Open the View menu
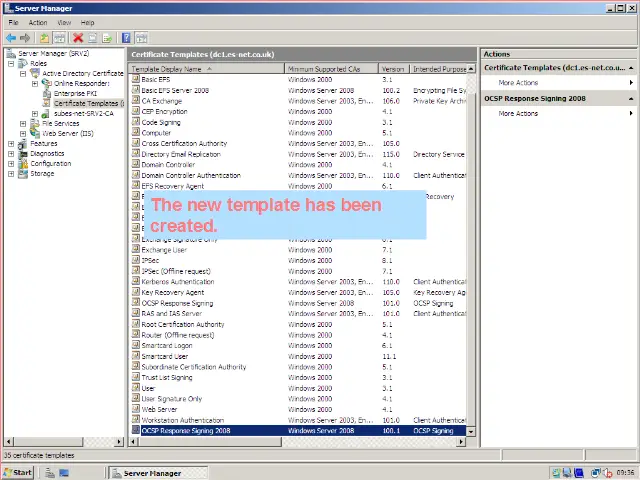The height and width of the screenshot is (480, 640). pyautogui.click(x=64, y=22)
